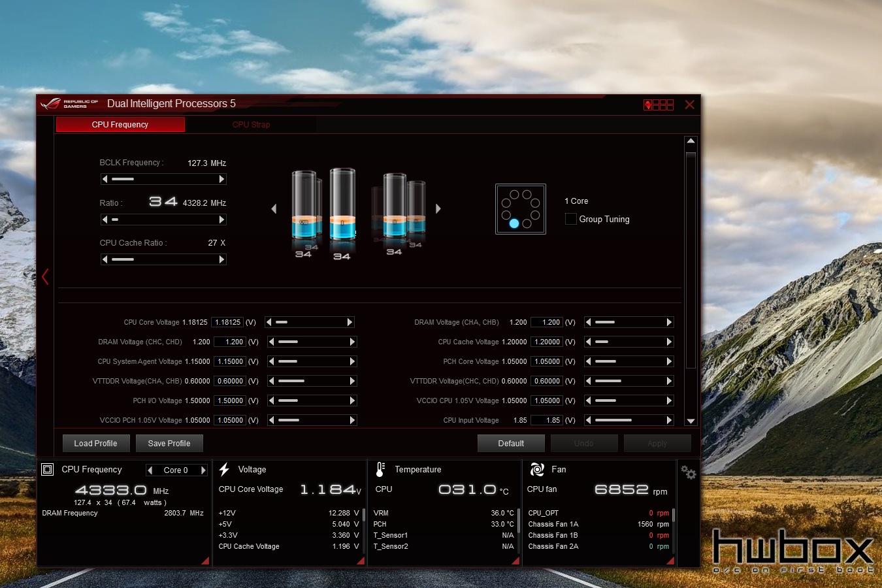Click the ROG layout grid icon

pyautogui.click(x=659, y=105)
